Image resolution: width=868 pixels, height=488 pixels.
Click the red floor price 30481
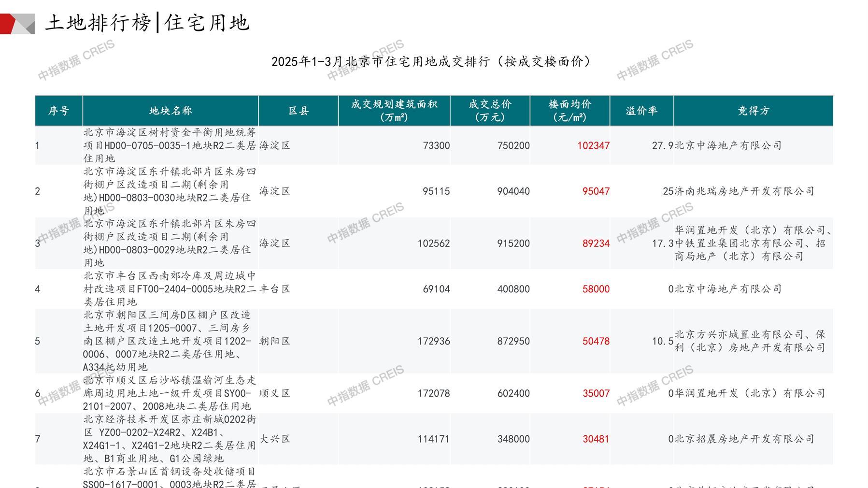pos(596,439)
